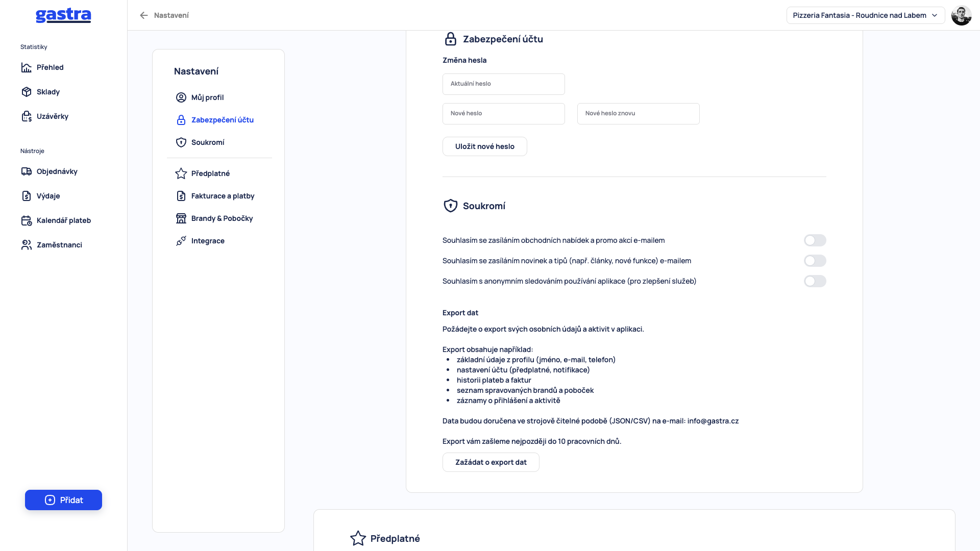Screen dimensions: 980x551
Task: Click the Přidat button
Action: (63, 500)
